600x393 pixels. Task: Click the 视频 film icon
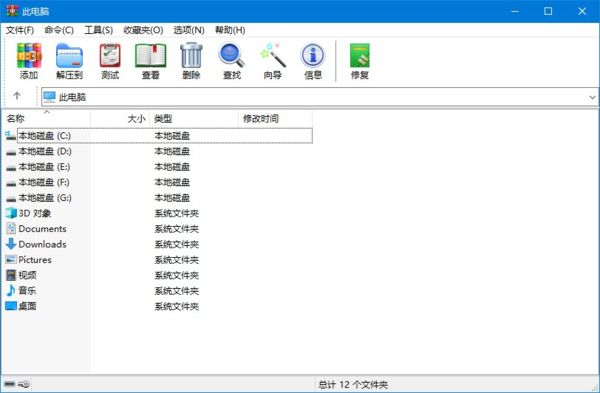[11, 275]
